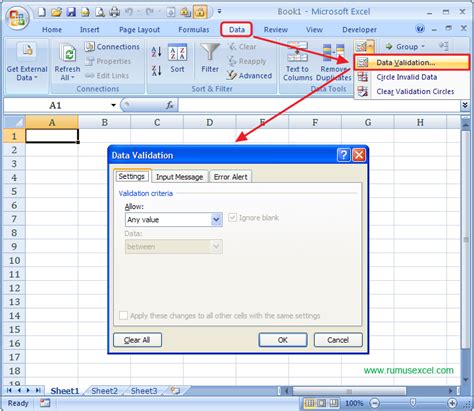Click the Select All corner box
The height and width of the screenshot is (411, 474).
click(15, 122)
